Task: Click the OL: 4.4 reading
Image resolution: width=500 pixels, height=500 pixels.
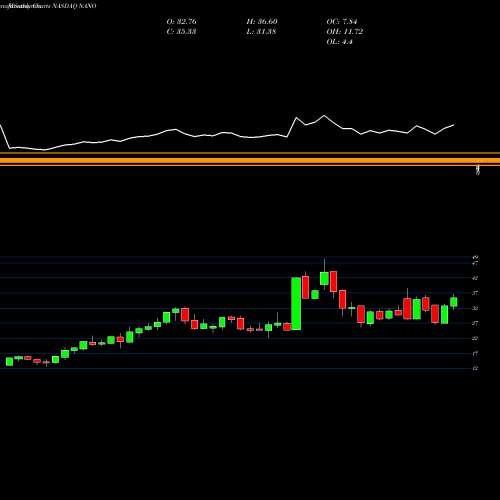Action: click(x=339, y=42)
